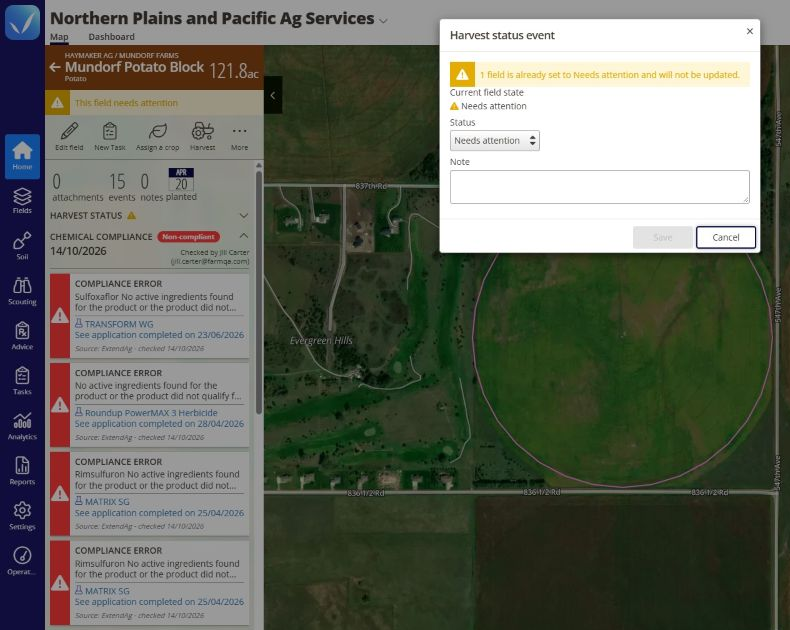Click the FarmQA logo icon

pos(22,22)
